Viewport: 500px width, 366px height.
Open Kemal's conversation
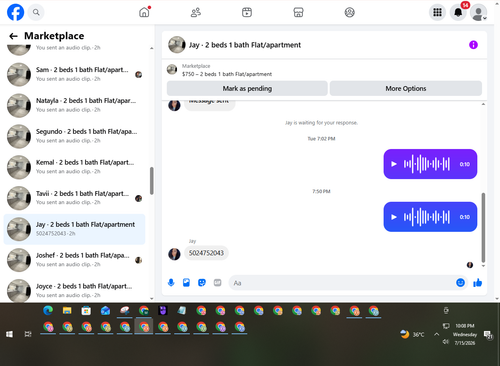(74, 167)
